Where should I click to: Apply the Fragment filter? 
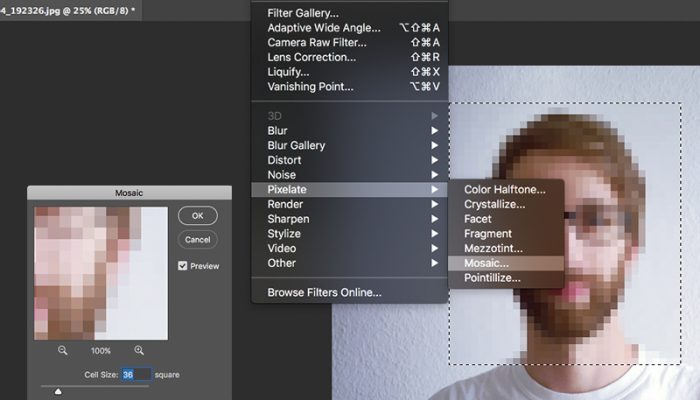(x=506, y=234)
